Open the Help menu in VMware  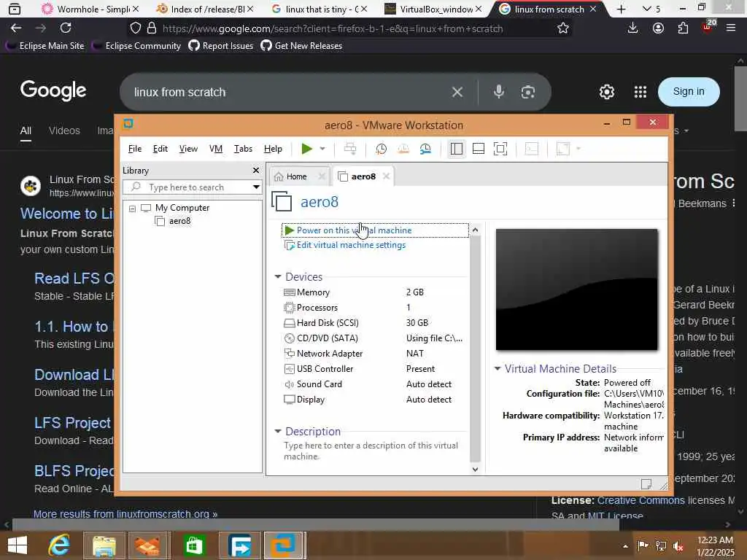pyautogui.click(x=273, y=149)
